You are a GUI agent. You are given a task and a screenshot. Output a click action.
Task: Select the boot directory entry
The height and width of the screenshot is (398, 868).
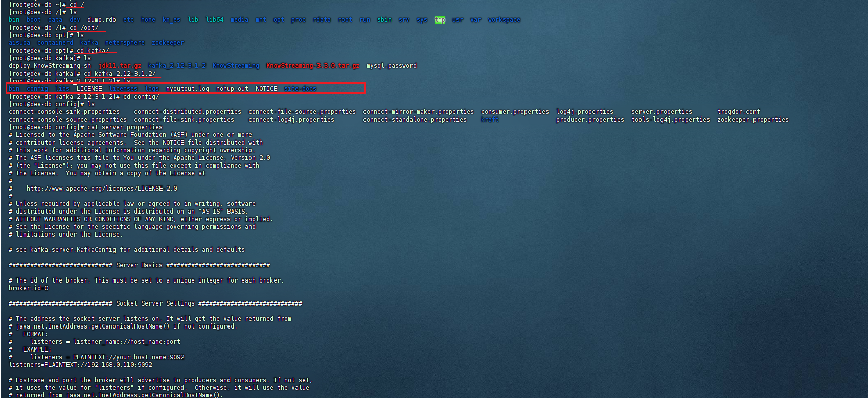[34, 20]
